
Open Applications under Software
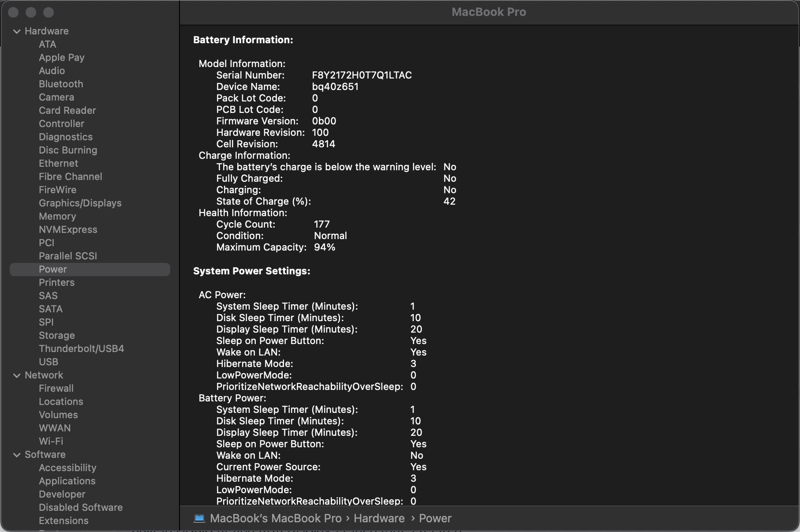pyautogui.click(x=67, y=481)
